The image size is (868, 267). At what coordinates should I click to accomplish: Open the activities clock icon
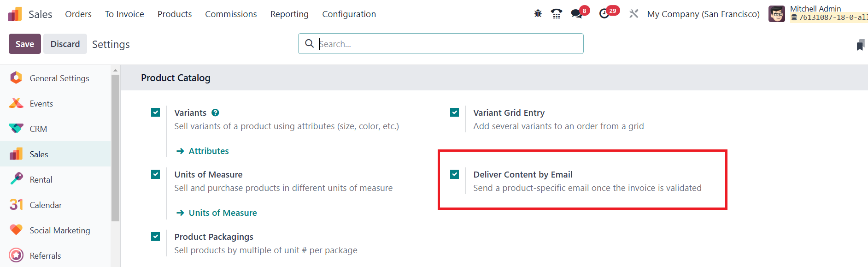click(604, 14)
